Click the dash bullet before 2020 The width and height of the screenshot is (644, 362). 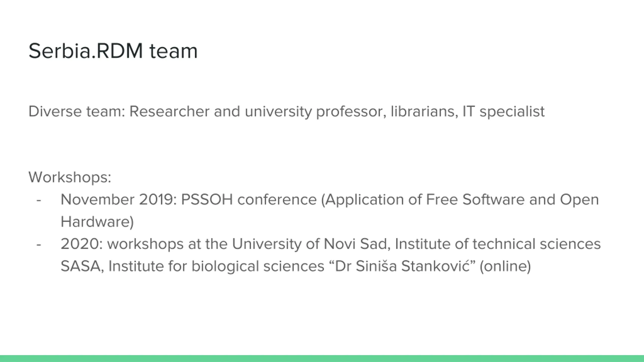[38, 245]
